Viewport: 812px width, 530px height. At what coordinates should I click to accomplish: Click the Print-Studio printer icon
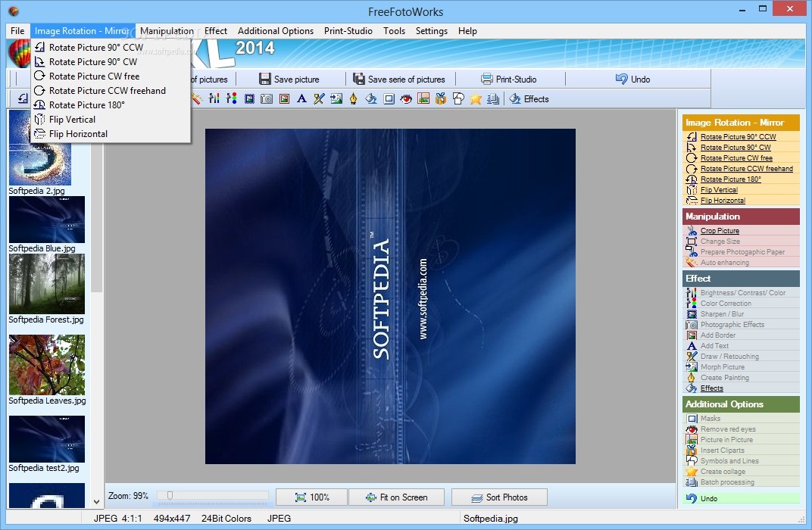pos(487,79)
